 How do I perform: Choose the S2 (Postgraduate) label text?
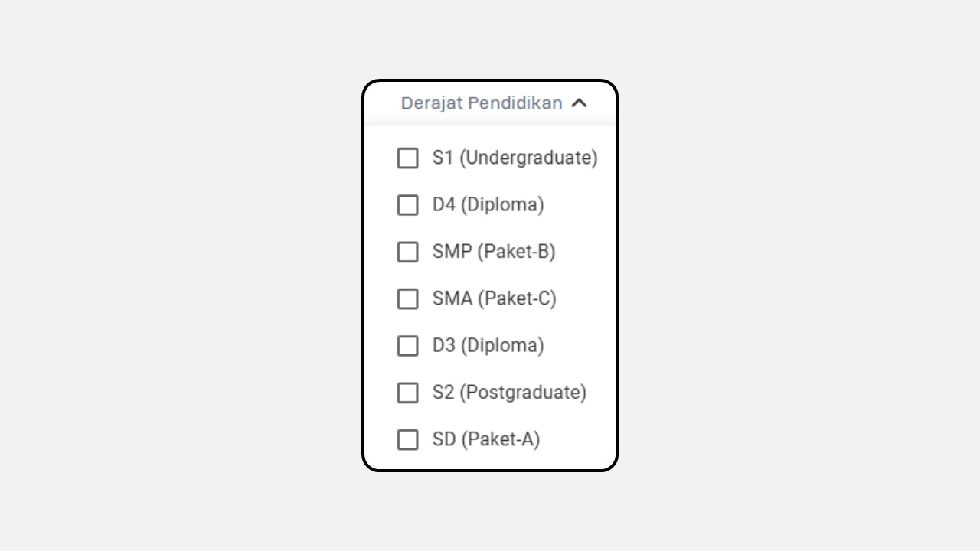[509, 392]
